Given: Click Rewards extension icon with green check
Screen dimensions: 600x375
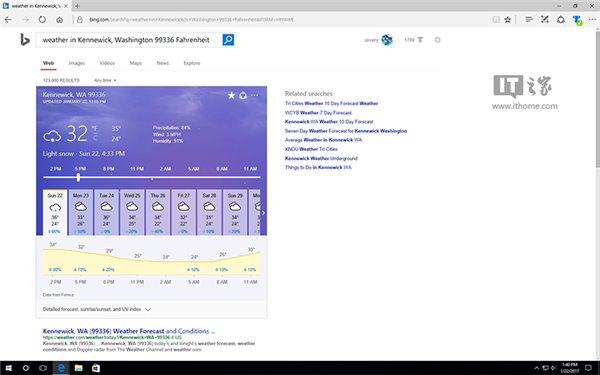Looking at the screenshot, I should tap(577, 20).
